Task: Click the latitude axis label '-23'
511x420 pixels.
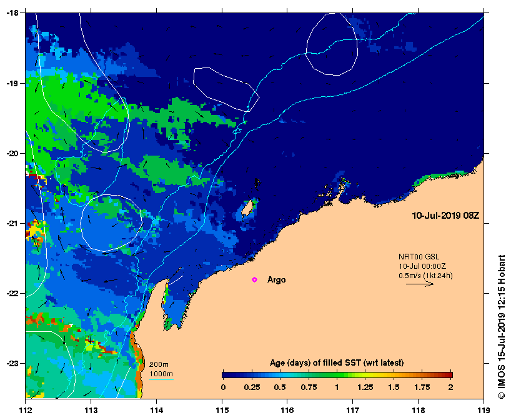Action: click(x=11, y=363)
